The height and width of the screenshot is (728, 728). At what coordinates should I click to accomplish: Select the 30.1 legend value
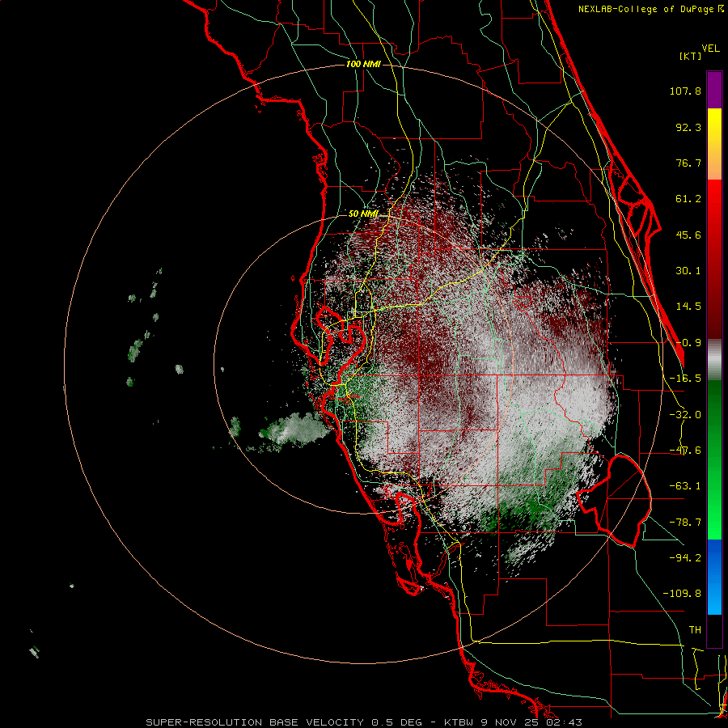click(688, 271)
